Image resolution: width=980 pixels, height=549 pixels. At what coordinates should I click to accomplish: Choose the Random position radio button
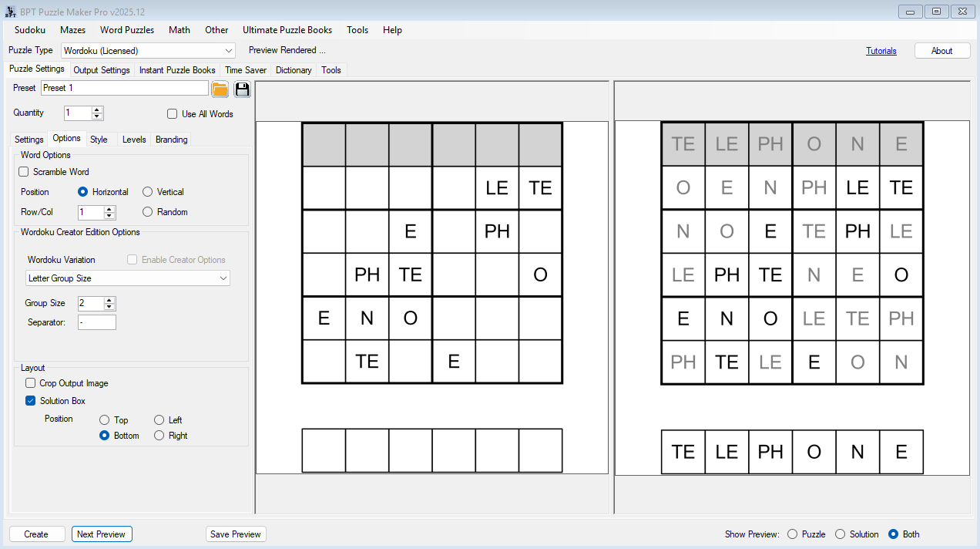tap(148, 212)
